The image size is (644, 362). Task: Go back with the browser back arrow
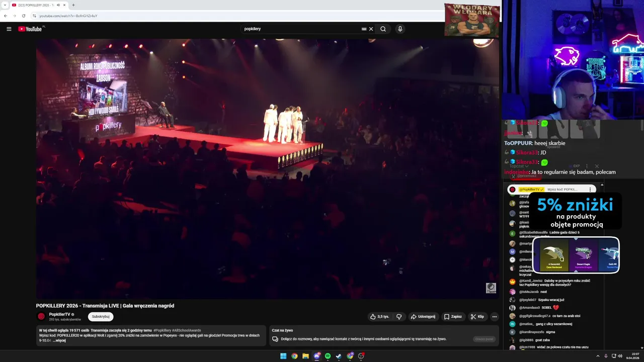(6, 16)
